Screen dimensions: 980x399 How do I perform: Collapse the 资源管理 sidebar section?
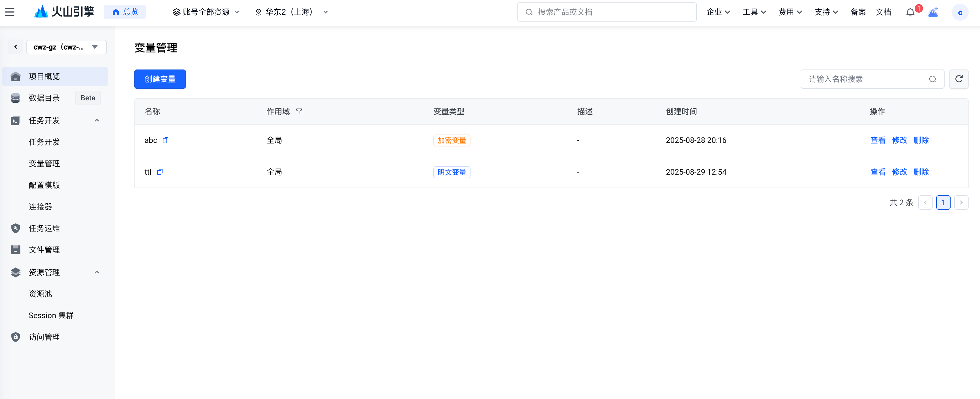[x=97, y=272]
